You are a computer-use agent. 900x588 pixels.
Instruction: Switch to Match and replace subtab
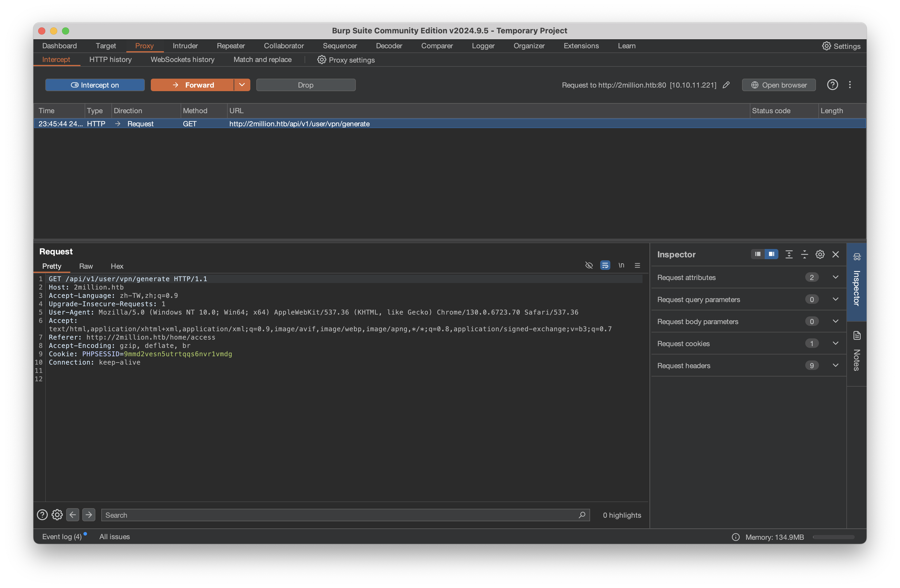(263, 59)
